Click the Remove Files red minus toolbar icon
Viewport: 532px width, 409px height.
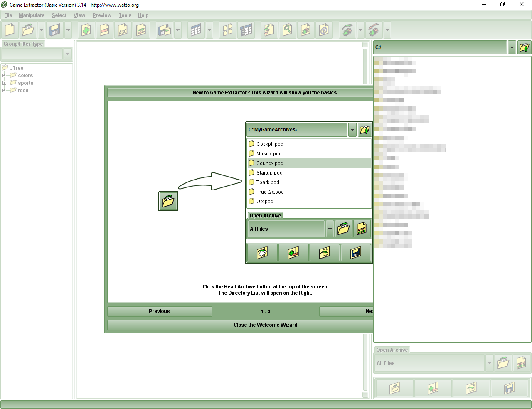[x=105, y=30]
